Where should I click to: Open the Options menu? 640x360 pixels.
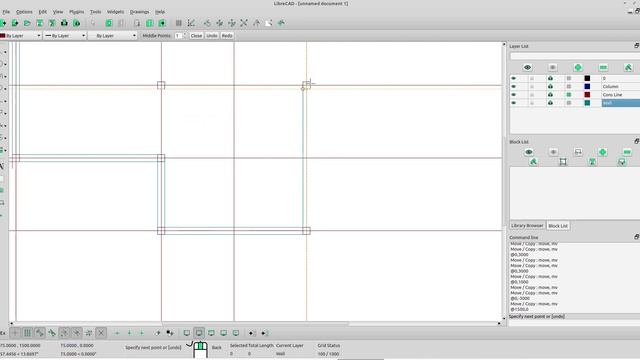coord(24,12)
